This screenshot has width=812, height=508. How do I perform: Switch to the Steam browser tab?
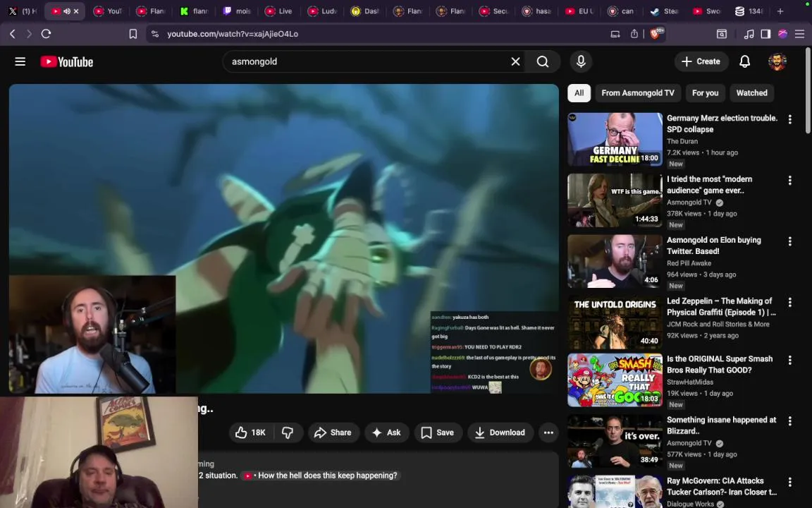665,11
